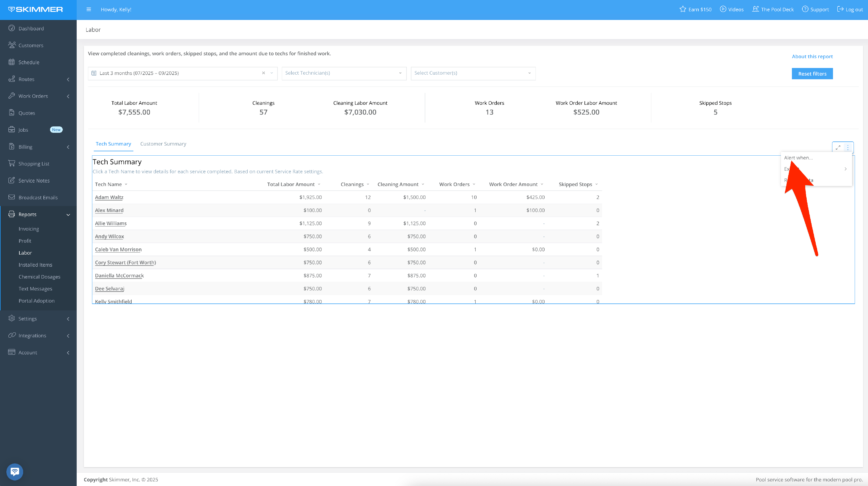
Task: Click the Earn $150 star icon
Action: click(x=683, y=9)
